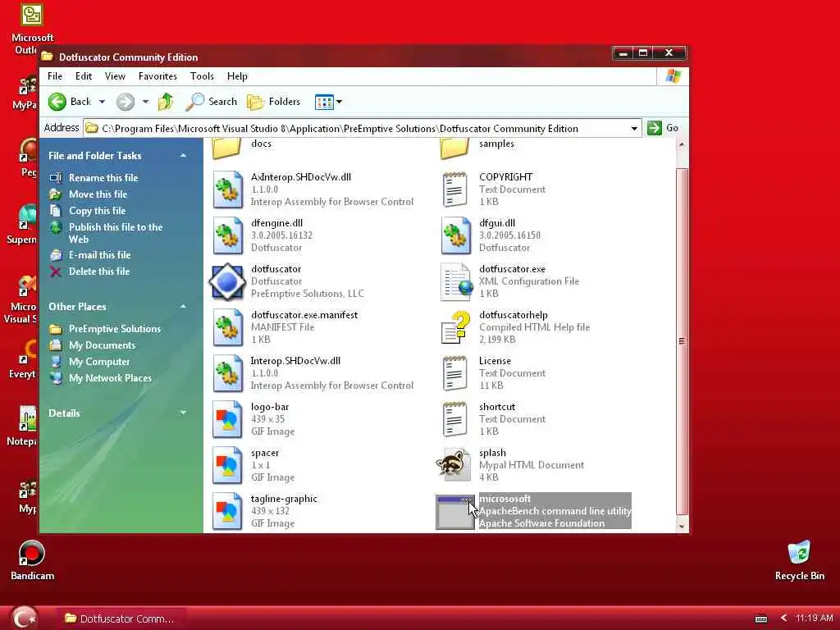The image size is (840, 630).
Task: Open My Documents link
Action: click(x=102, y=345)
